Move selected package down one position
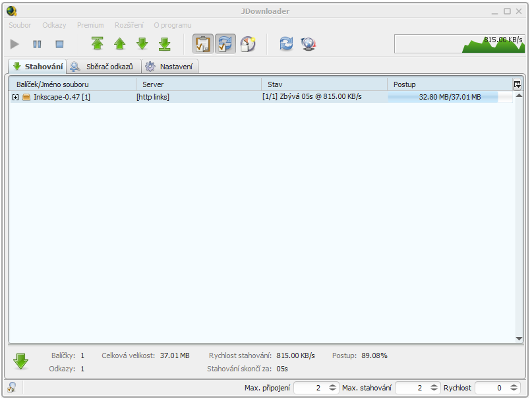The height and width of the screenshot is (401, 532). click(142, 44)
